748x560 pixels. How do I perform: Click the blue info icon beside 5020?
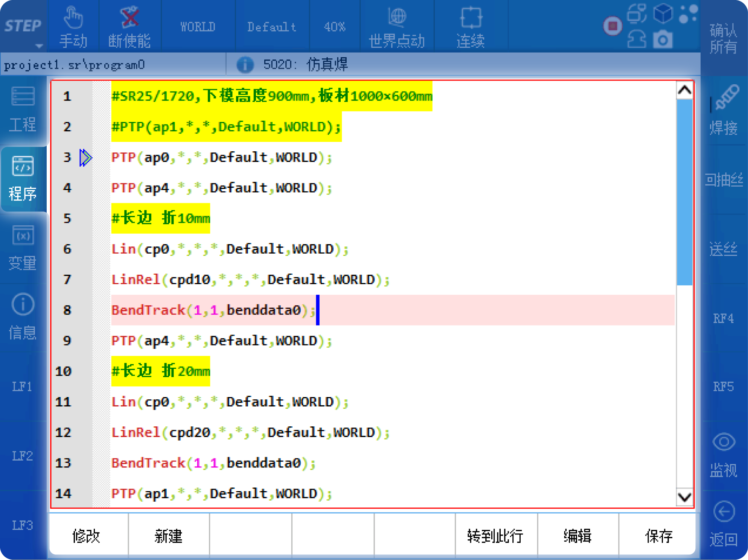(245, 65)
